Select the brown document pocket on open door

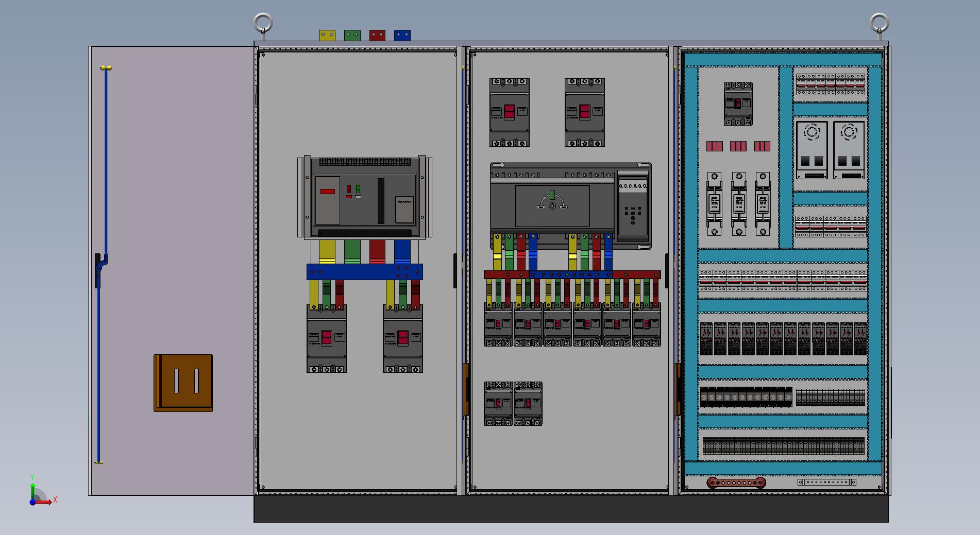183,383
